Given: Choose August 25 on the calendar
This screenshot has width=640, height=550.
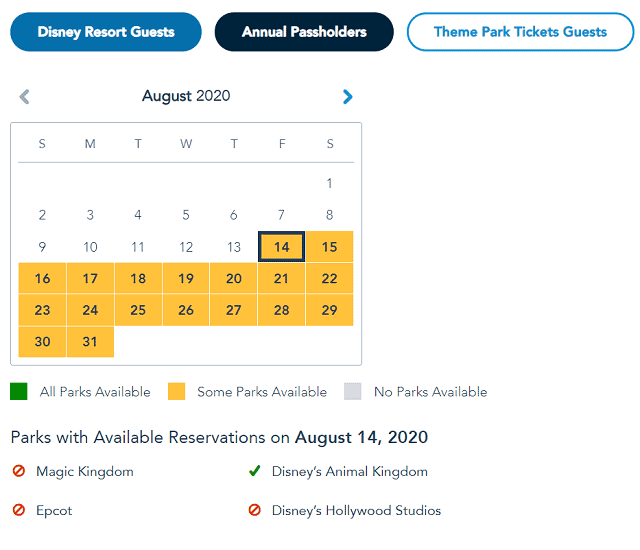Looking at the screenshot, I should point(138,310).
